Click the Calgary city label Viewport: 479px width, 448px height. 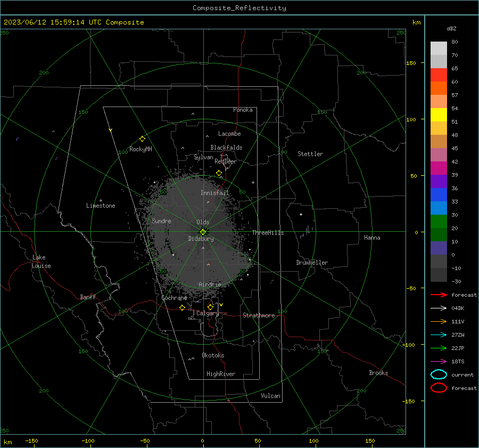(208, 313)
